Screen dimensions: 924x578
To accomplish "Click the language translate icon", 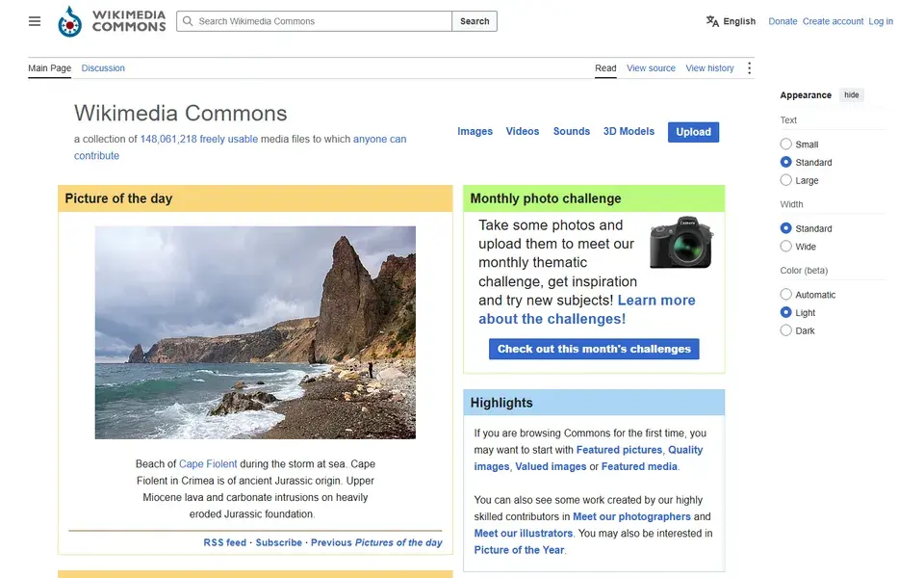I will (x=712, y=21).
